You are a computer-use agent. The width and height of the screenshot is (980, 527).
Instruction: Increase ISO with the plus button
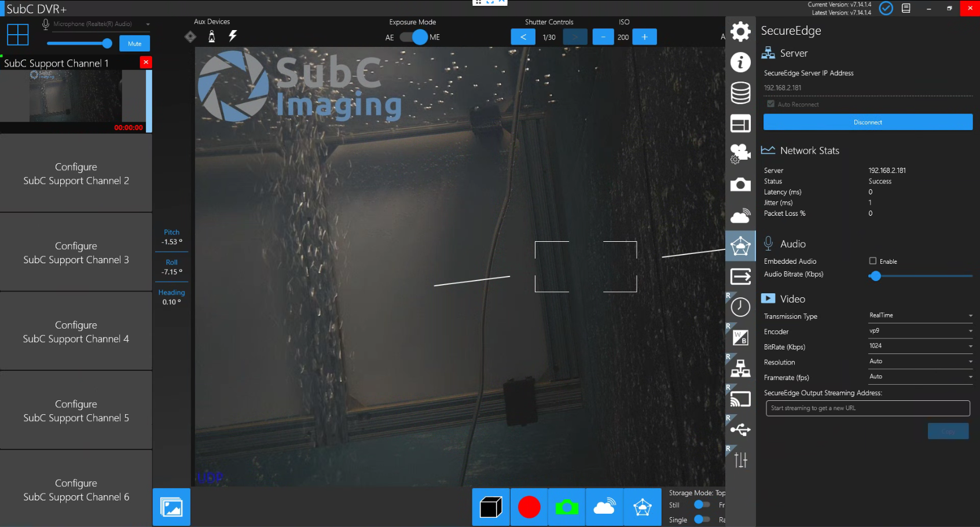point(644,37)
